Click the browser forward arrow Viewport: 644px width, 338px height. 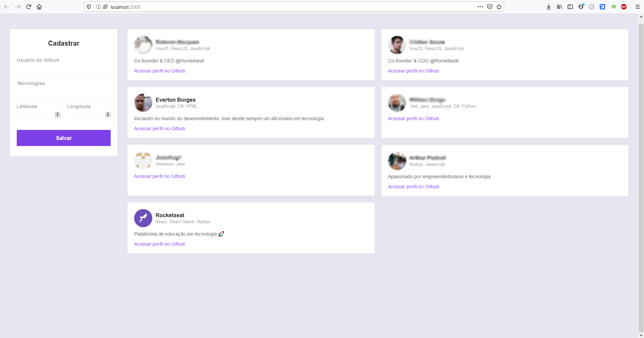tap(18, 7)
